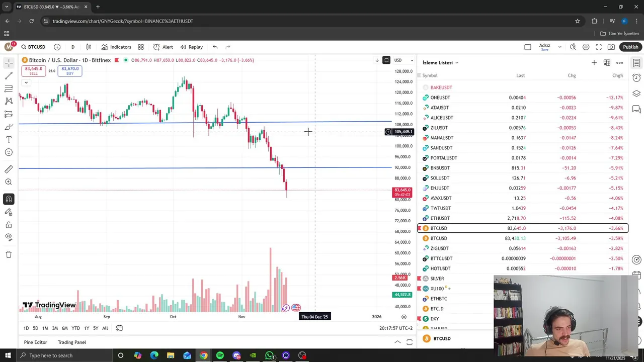Expand the İzleme Listesi dropdown
644x362 pixels.
[x=441, y=63]
